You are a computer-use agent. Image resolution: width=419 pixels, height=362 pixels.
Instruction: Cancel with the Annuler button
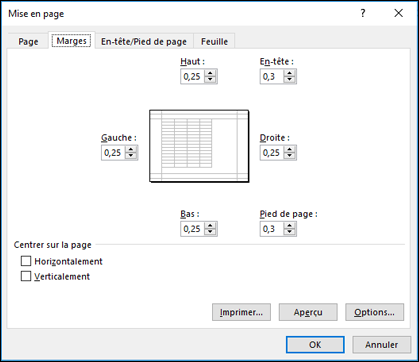(x=382, y=344)
